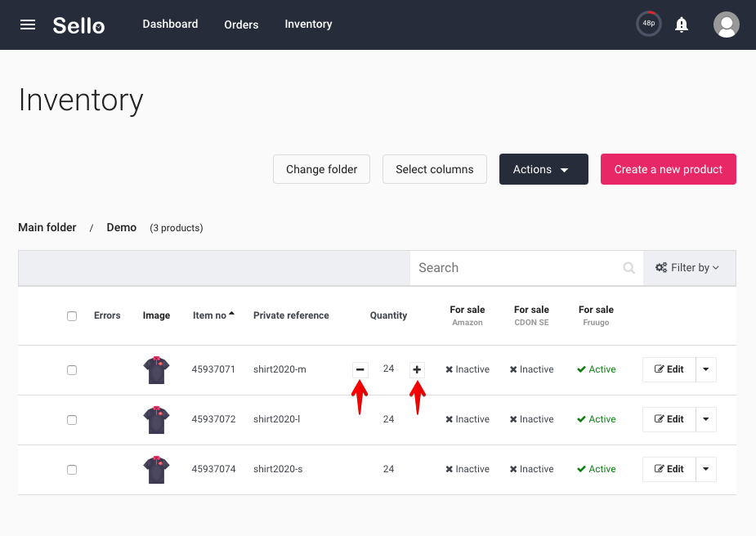Click item number 45937072
Image resolution: width=756 pixels, height=536 pixels.
(x=213, y=419)
